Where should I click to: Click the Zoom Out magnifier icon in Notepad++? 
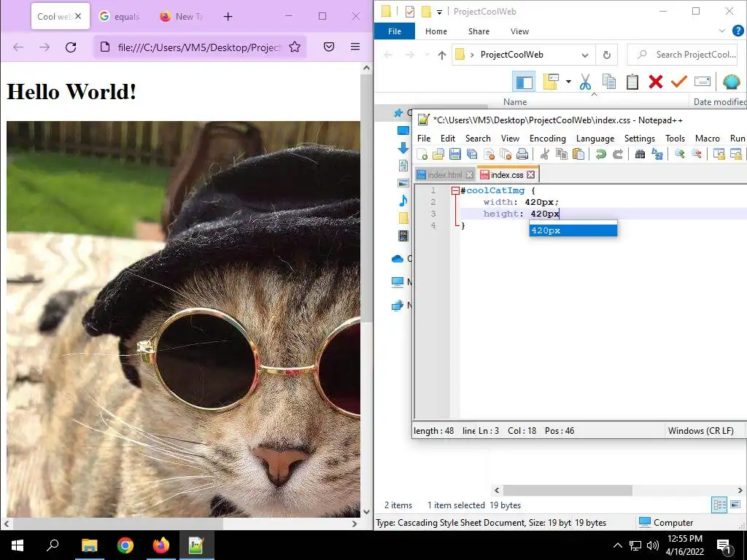click(697, 154)
